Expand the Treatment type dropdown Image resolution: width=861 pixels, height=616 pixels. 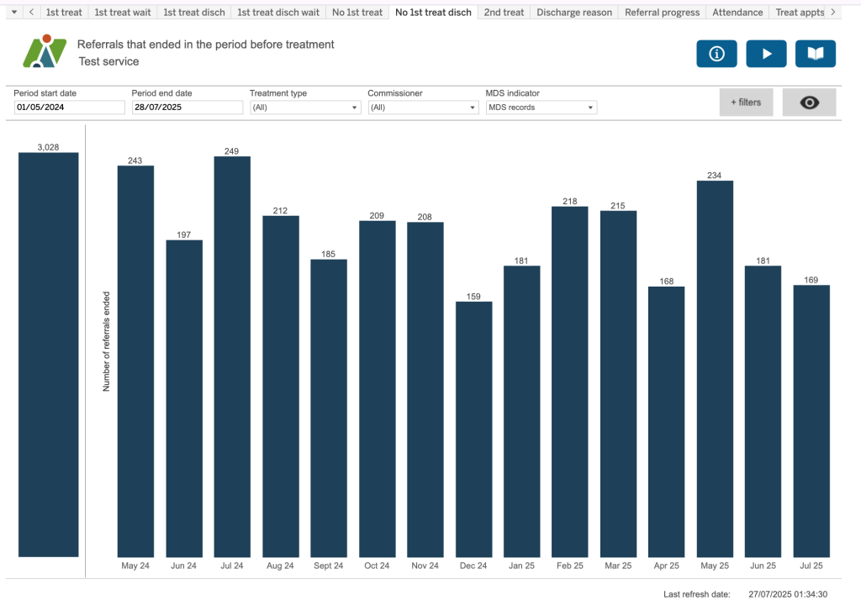coord(304,108)
